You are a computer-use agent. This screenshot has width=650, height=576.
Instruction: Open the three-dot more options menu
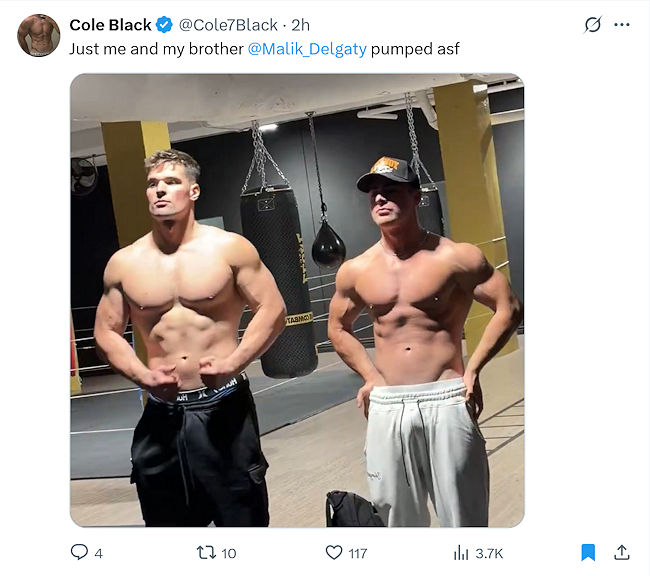point(622,25)
